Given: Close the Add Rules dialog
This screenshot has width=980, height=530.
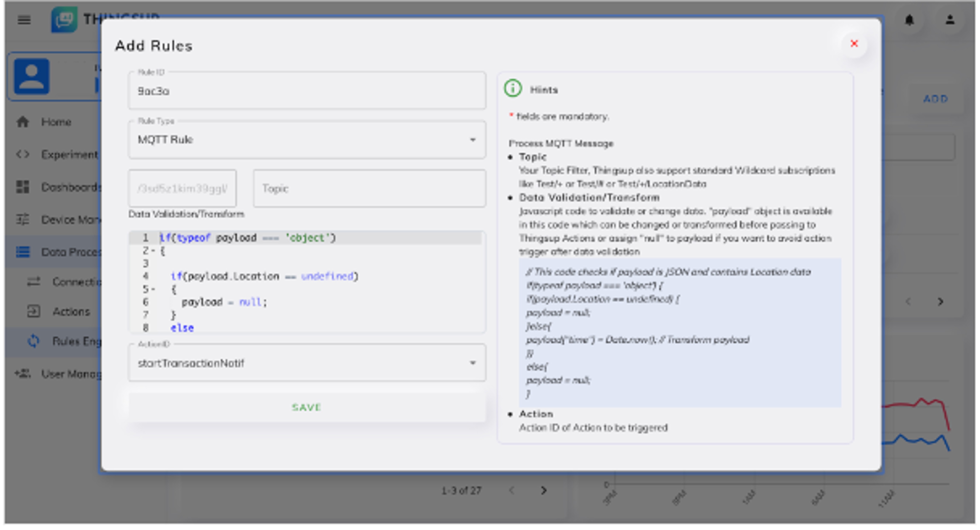Looking at the screenshot, I should tap(854, 44).
